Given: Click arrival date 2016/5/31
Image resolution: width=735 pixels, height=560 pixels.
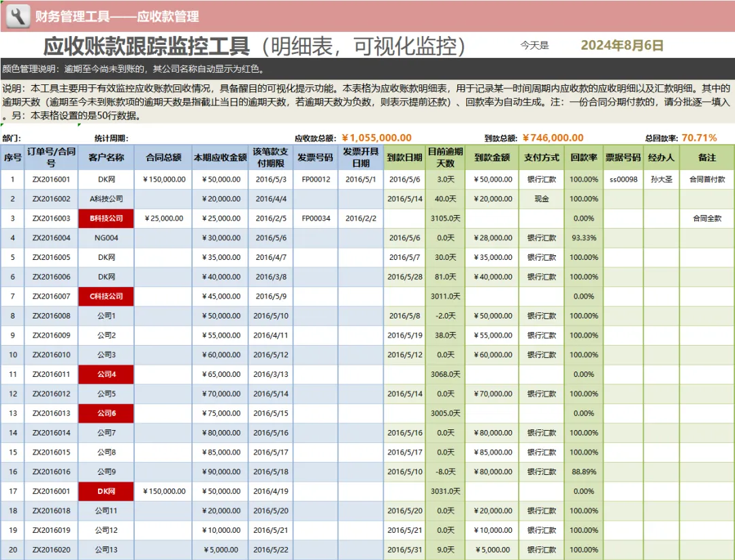Looking at the screenshot, I should point(404,550).
